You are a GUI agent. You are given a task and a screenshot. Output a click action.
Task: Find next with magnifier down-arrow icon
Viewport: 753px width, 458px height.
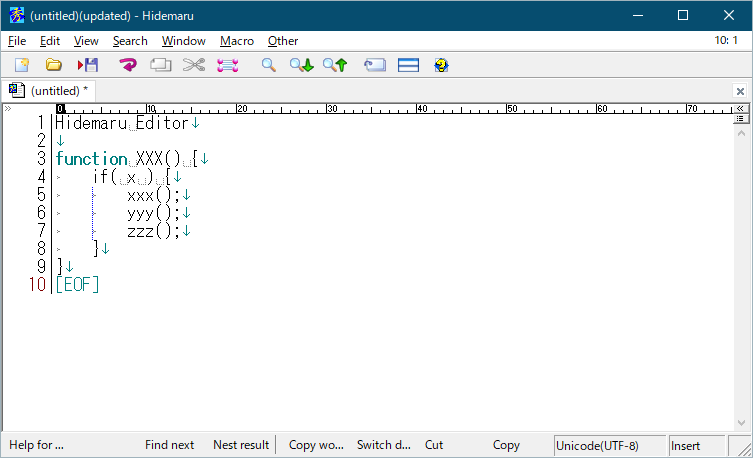tap(302, 65)
